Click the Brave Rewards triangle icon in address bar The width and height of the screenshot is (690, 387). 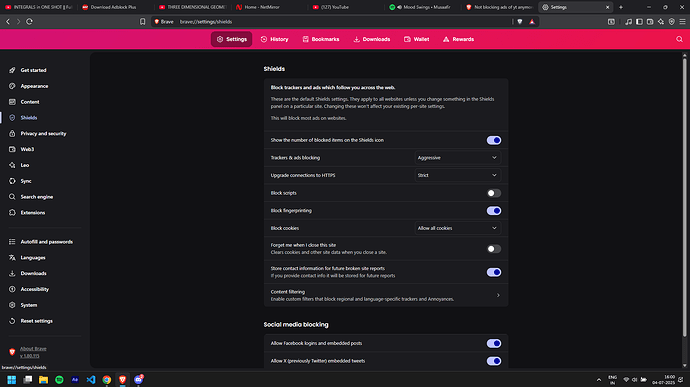point(532,22)
